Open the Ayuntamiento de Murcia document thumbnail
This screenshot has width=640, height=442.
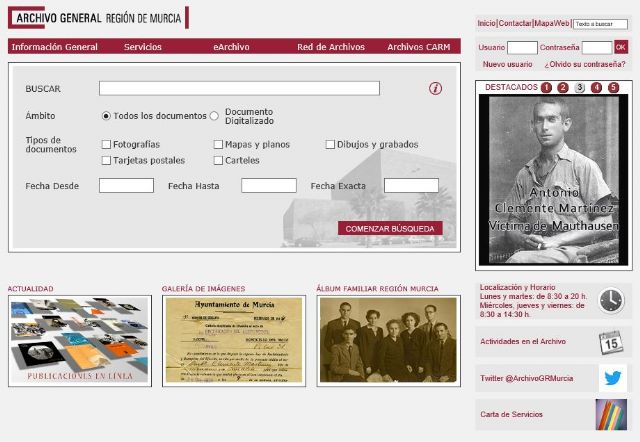click(234, 341)
